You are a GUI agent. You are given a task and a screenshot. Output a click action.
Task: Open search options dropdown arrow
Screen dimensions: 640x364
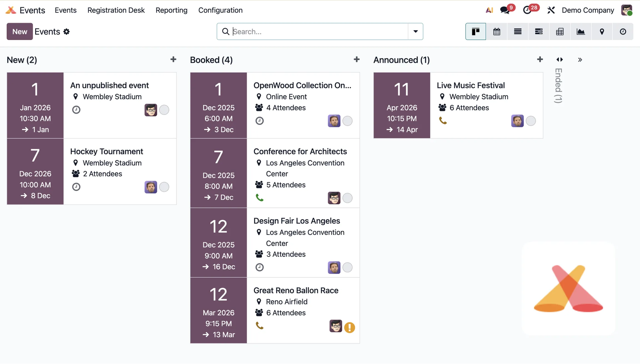(416, 32)
